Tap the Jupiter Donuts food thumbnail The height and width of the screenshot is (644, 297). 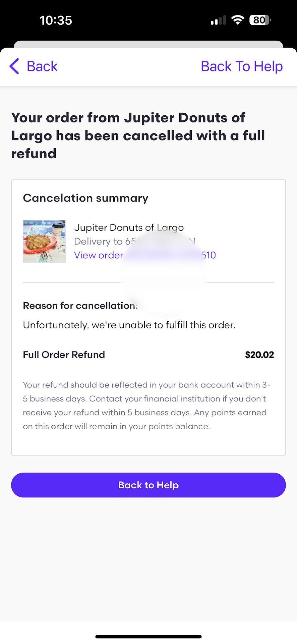pyautogui.click(x=44, y=241)
